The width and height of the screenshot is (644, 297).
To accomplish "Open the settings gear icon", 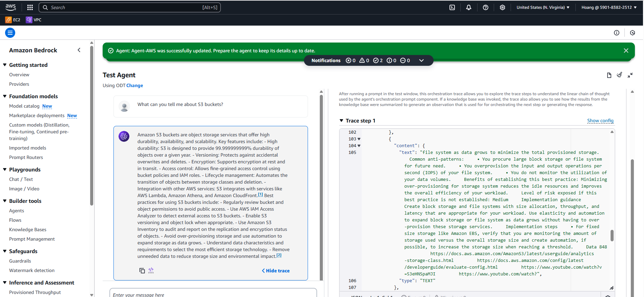I will [503, 7].
